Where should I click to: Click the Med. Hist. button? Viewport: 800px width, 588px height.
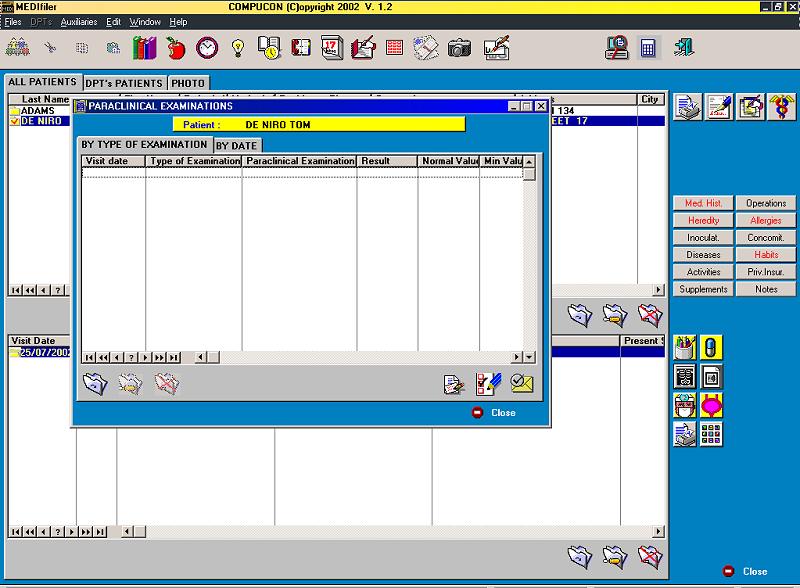(703, 203)
